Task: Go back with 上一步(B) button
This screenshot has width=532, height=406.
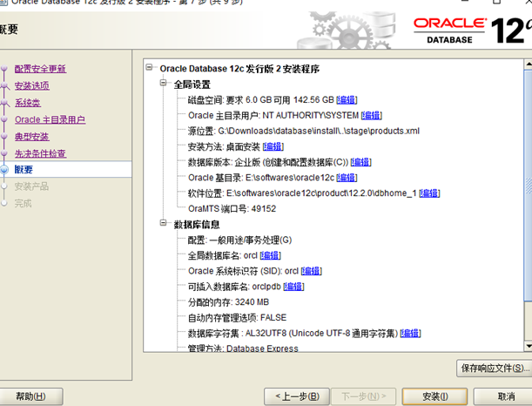Action: coord(297,396)
